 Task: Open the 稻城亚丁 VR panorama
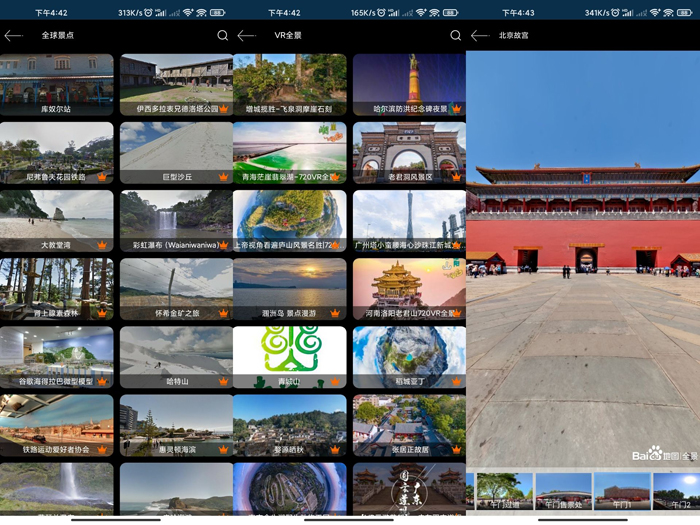409,357
